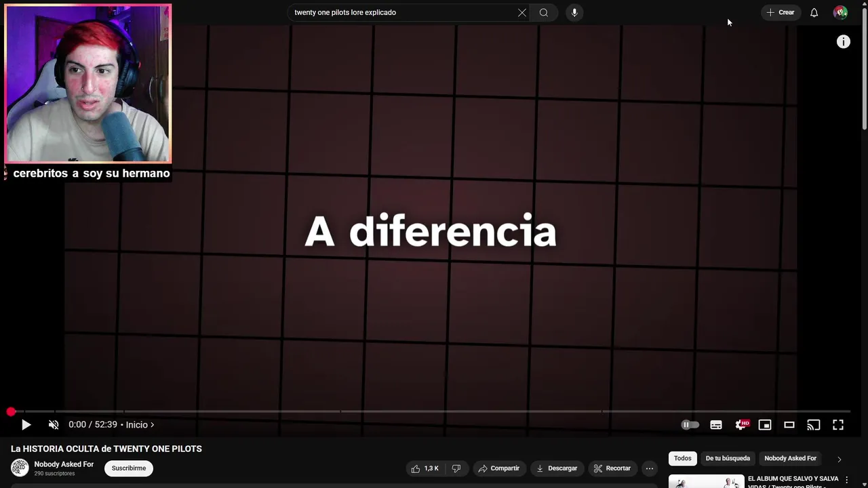Open the Nobody Asked For channel name
The width and height of the screenshot is (868, 488).
[x=64, y=464]
